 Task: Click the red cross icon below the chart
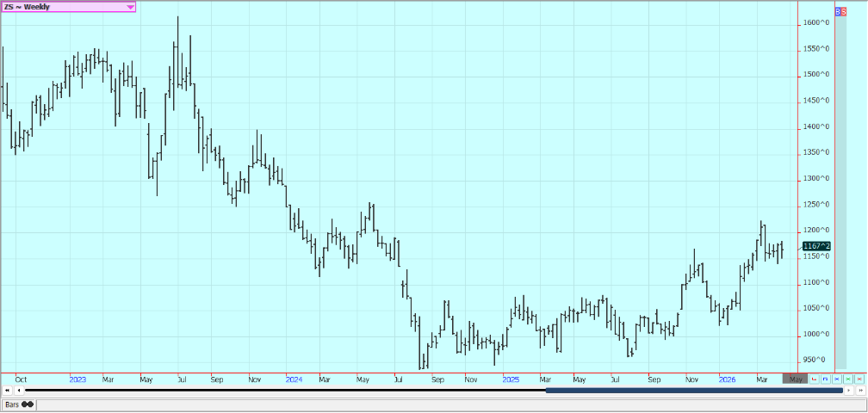[859, 379]
